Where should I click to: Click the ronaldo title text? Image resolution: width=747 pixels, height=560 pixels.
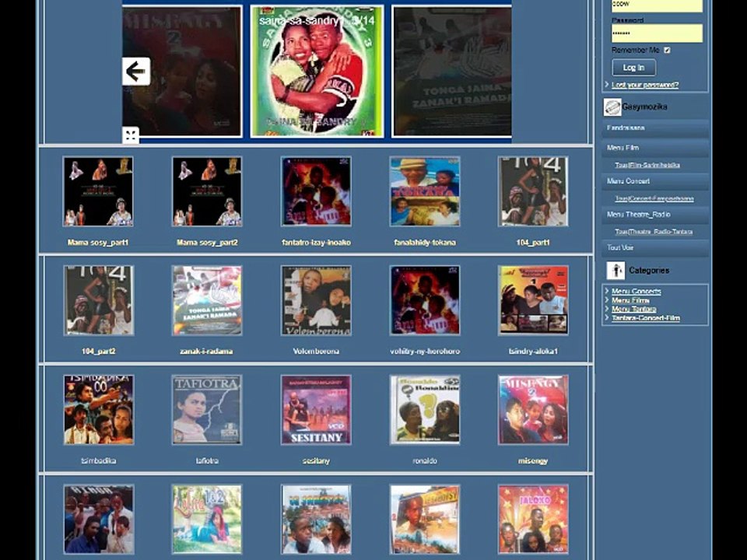point(425,460)
